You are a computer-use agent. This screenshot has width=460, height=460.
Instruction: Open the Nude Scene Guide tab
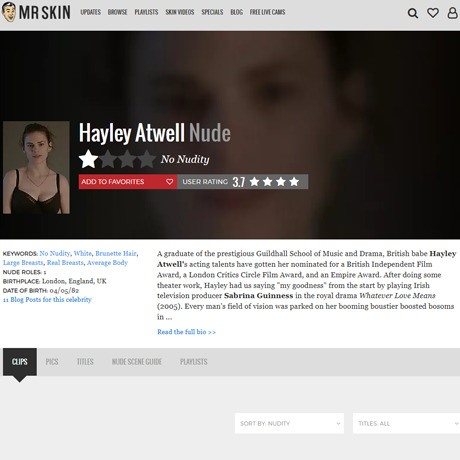click(x=137, y=362)
